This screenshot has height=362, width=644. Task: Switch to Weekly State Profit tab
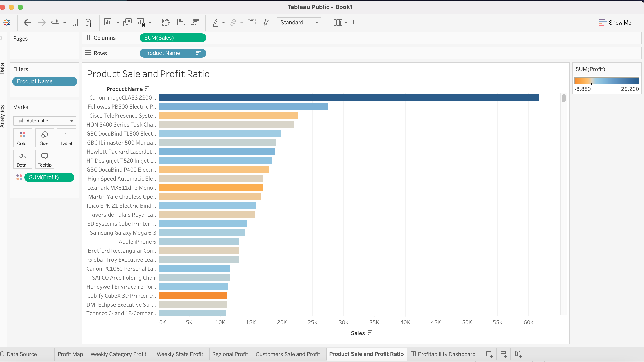tap(180, 354)
